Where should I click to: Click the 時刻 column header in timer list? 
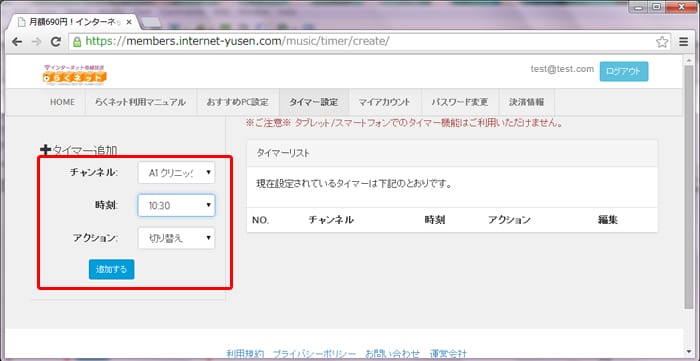[x=435, y=220]
